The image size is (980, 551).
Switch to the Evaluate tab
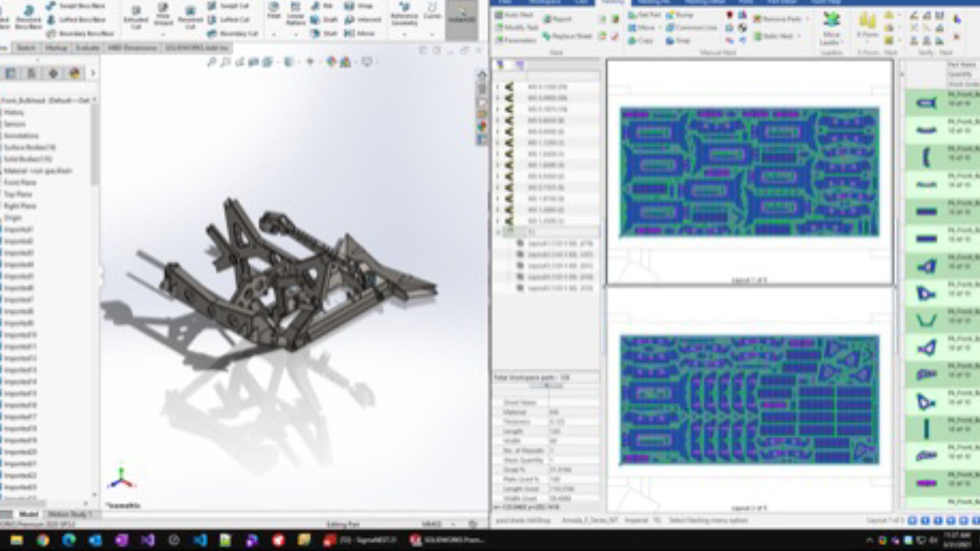[87, 48]
